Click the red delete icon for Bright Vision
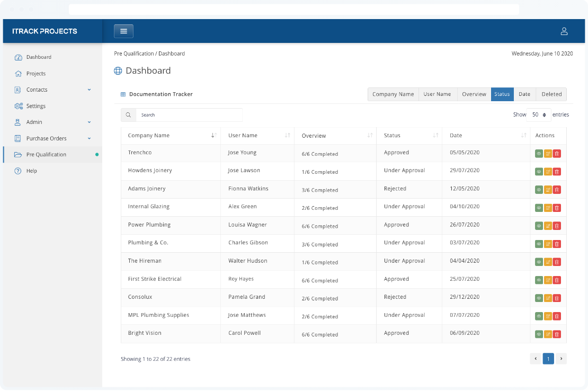Screen dimensions: 588x391 pyautogui.click(x=557, y=334)
